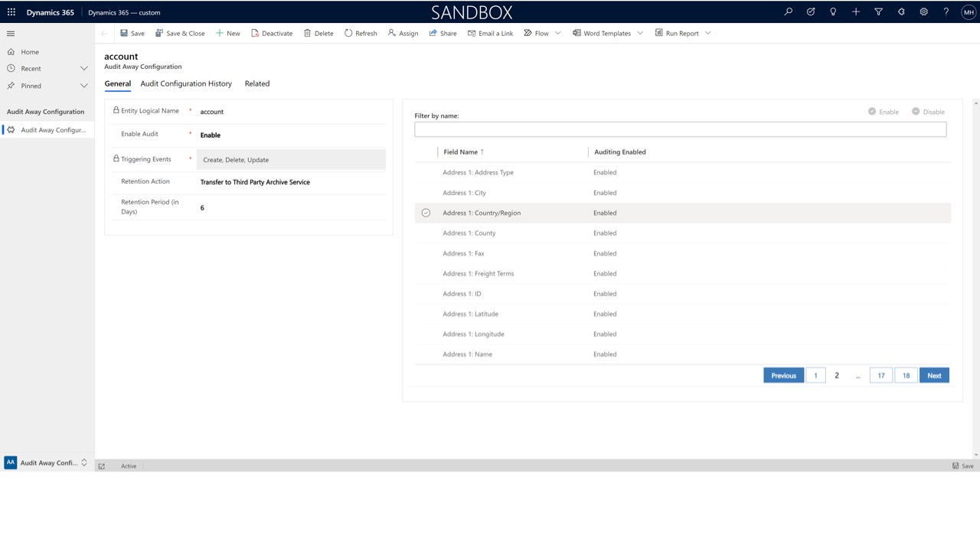The image size is (980, 551).
Task: Open the Audit Configuration History tab
Action: tap(186, 83)
